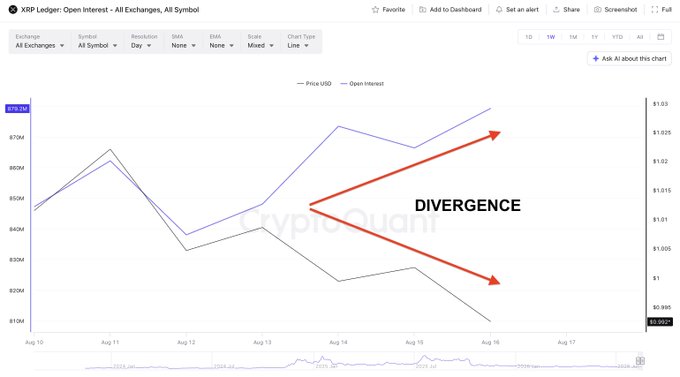680x377 pixels.
Task: Click the 879.2M open interest value label
Action: click(17, 108)
